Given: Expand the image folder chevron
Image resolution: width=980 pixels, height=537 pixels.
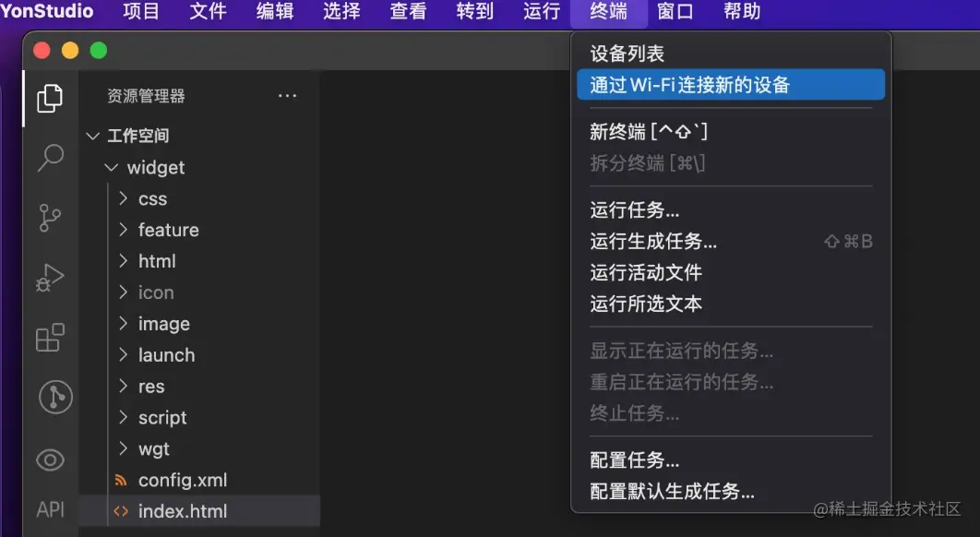Looking at the screenshot, I should [123, 323].
